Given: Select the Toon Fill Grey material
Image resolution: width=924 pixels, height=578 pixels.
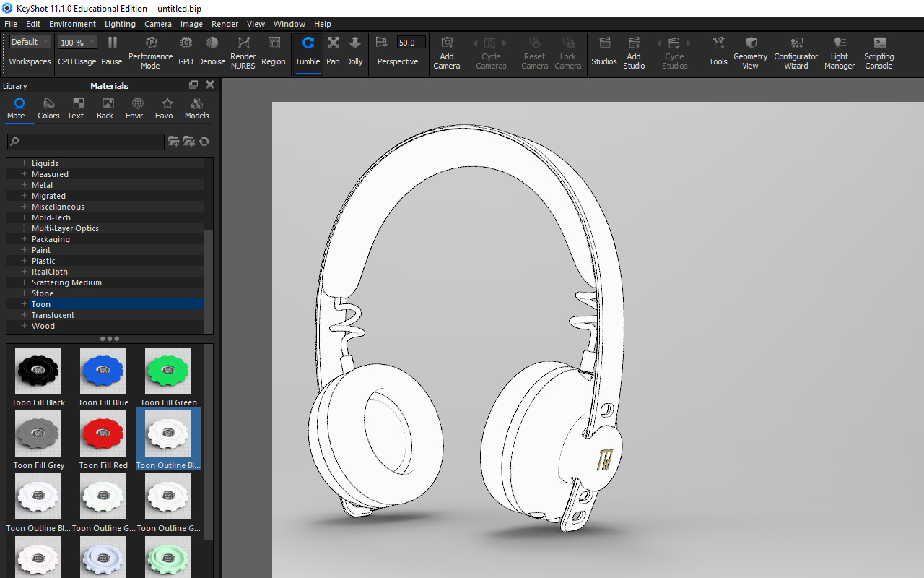Looking at the screenshot, I should click(38, 440).
